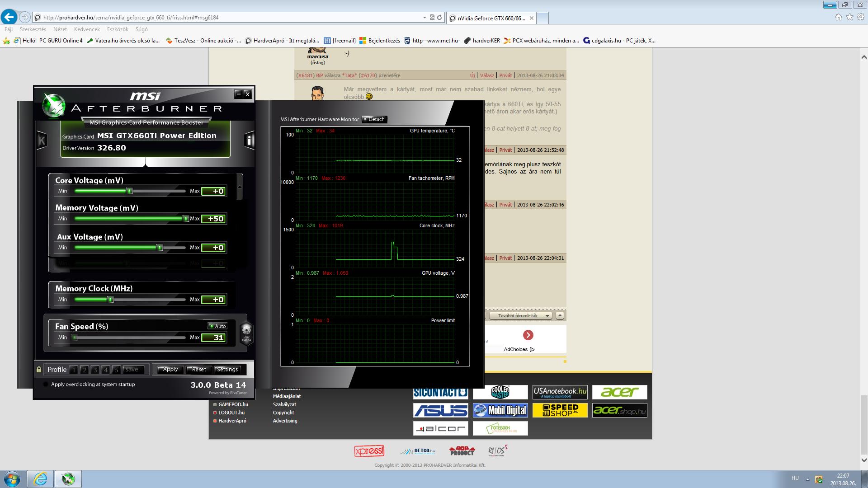Open the Vatera.hu favorites bar bookmark
This screenshot has width=868, height=488.
point(123,41)
